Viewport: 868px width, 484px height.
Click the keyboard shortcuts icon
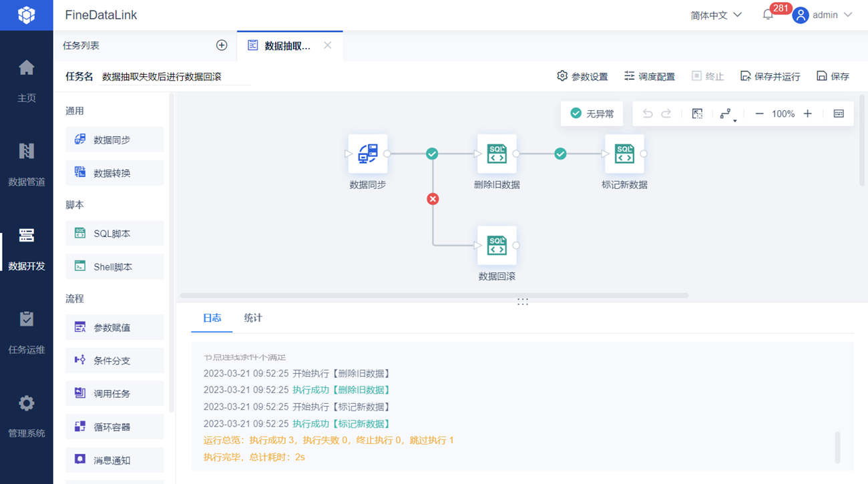point(839,114)
